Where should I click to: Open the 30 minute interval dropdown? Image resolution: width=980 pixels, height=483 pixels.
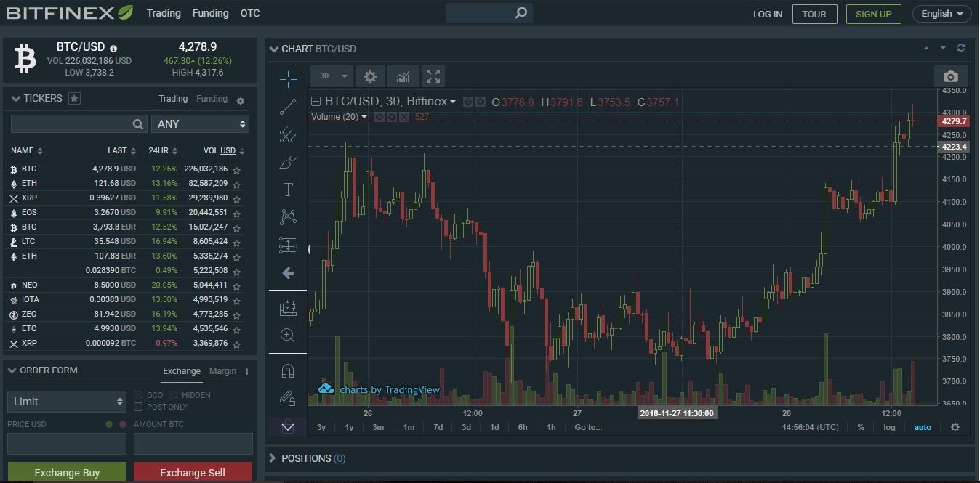[x=332, y=76]
